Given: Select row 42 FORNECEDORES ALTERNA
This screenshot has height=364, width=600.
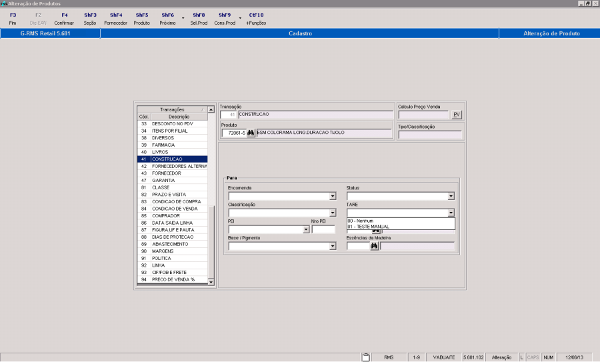Looking at the screenshot, I should [x=172, y=166].
